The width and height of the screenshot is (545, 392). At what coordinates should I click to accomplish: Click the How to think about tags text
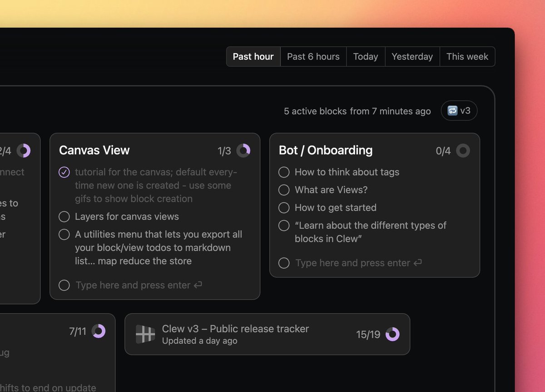[347, 172]
